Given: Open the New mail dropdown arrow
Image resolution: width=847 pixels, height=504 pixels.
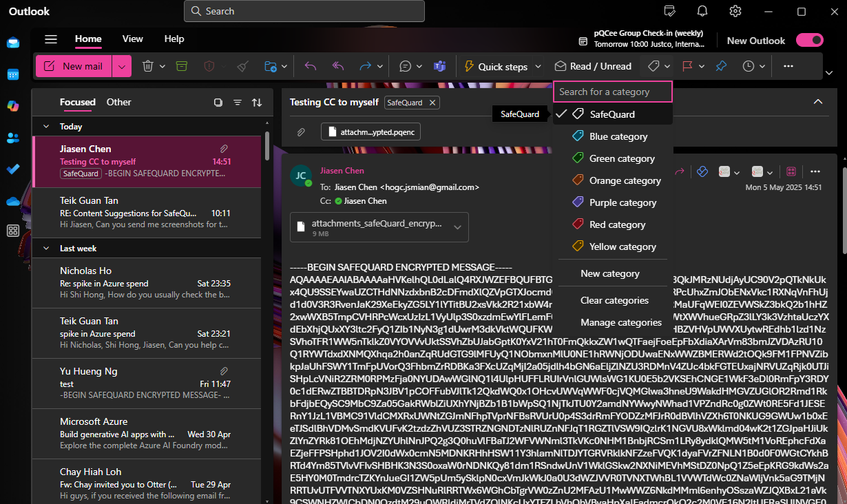Looking at the screenshot, I should (x=121, y=66).
